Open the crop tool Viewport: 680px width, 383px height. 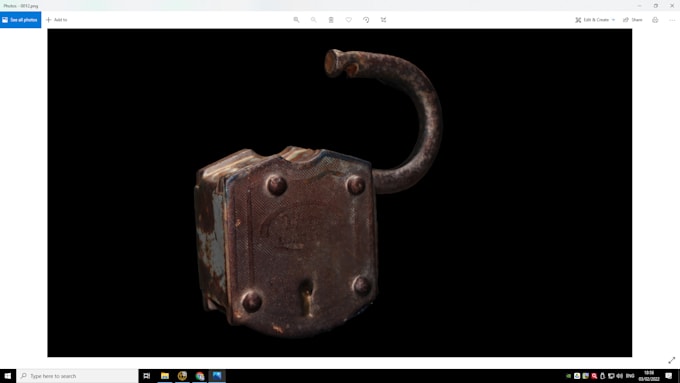383,20
